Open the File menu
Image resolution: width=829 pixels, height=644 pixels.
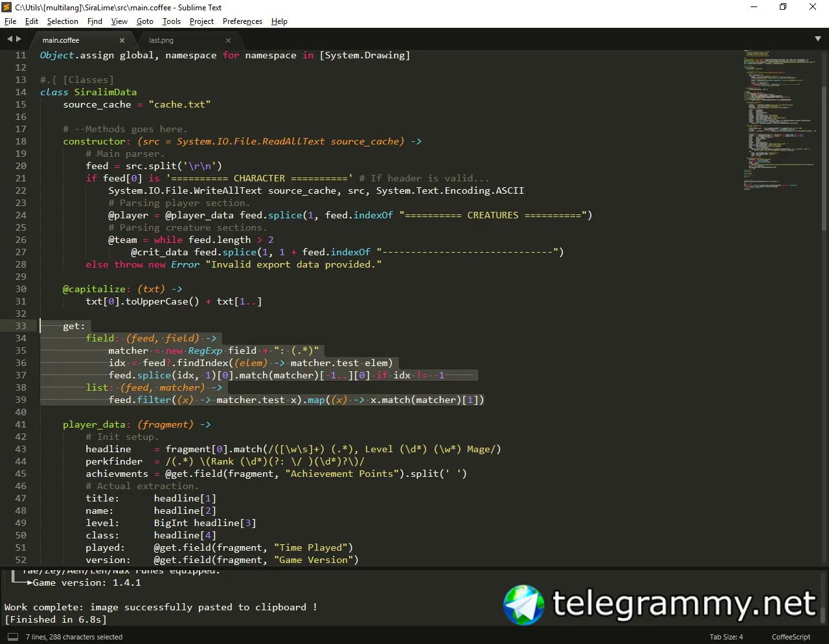pyautogui.click(x=10, y=21)
